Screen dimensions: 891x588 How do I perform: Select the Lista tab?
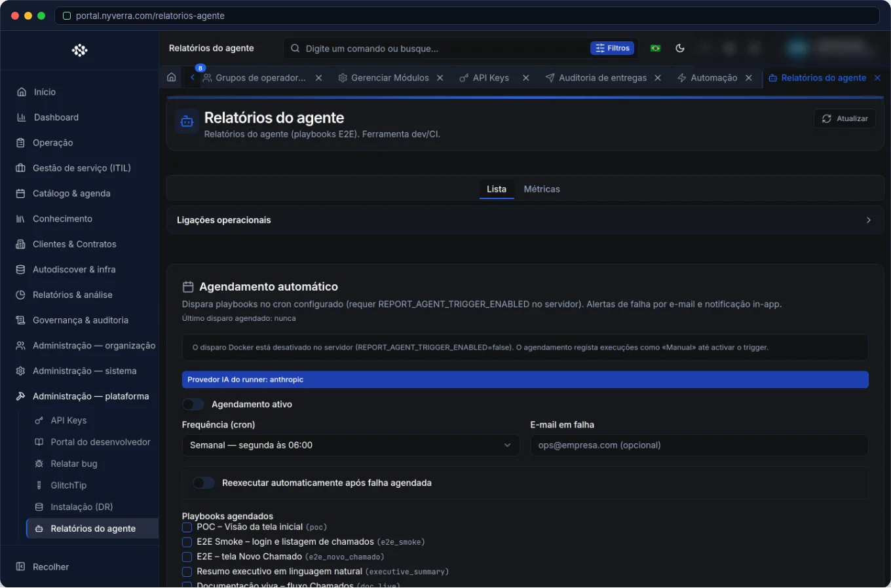click(497, 189)
